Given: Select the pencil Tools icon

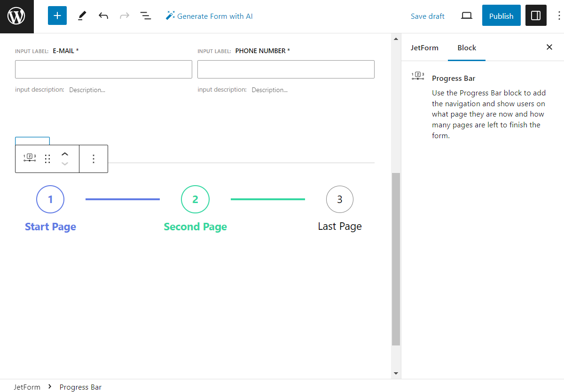Looking at the screenshot, I should coord(82,16).
